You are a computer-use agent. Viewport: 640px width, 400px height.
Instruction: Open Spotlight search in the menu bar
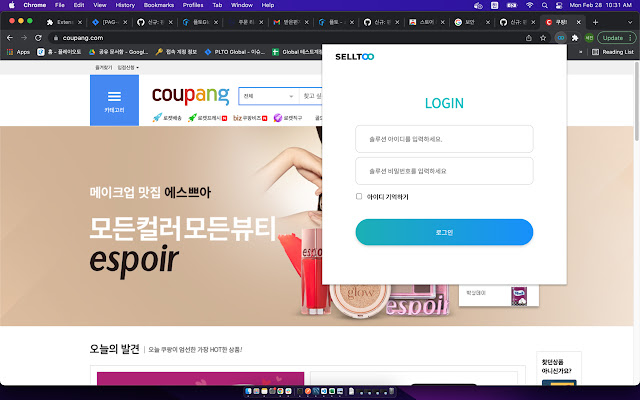tap(544, 5)
